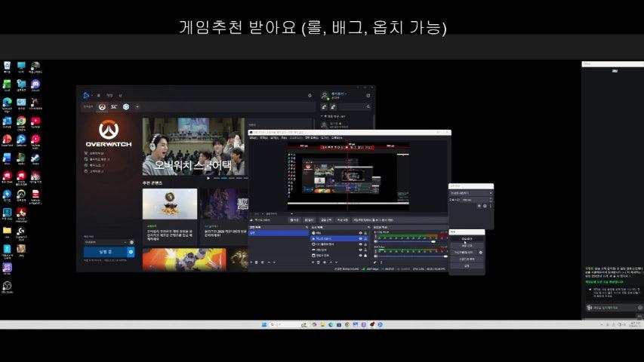Open OBS 편집 menu

pyautogui.click(x=263, y=137)
